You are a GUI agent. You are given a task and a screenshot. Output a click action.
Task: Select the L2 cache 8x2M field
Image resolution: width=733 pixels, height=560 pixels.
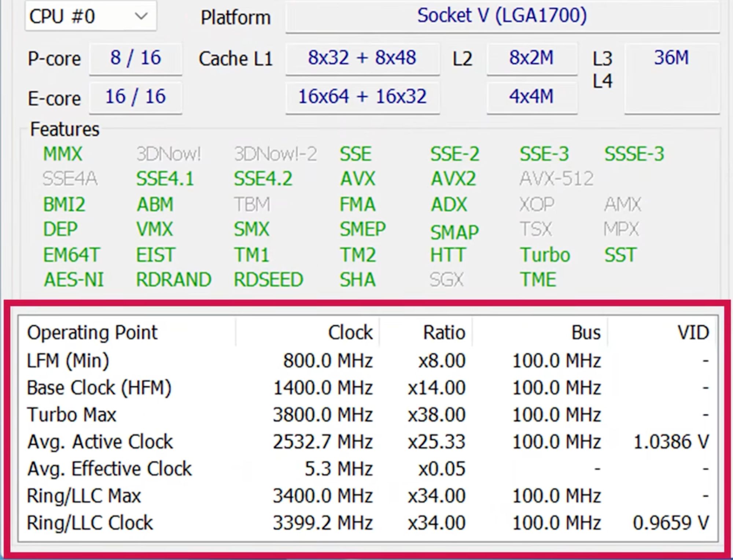[x=531, y=58]
